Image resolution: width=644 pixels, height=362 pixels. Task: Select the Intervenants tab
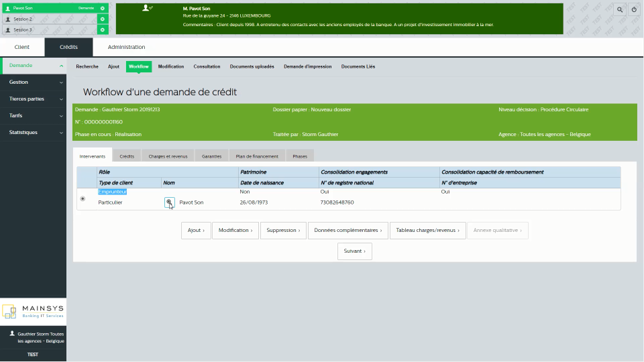coord(93,156)
